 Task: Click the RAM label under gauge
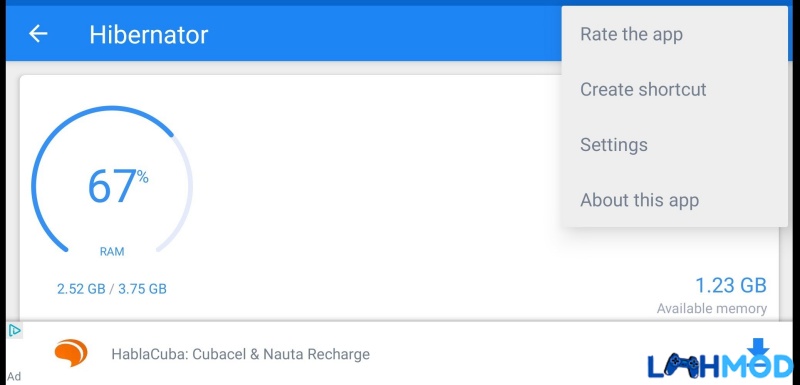tap(112, 251)
